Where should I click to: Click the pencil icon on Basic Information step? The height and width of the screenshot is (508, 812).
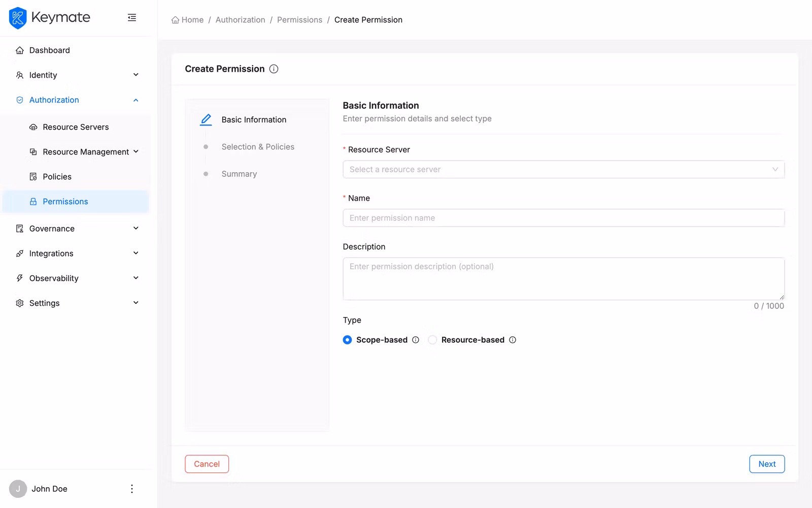click(206, 119)
